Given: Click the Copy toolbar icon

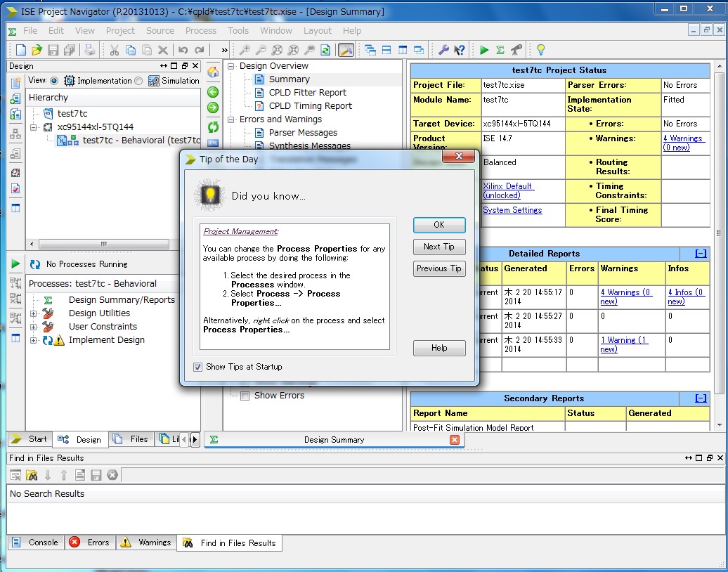Looking at the screenshot, I should tap(131, 50).
